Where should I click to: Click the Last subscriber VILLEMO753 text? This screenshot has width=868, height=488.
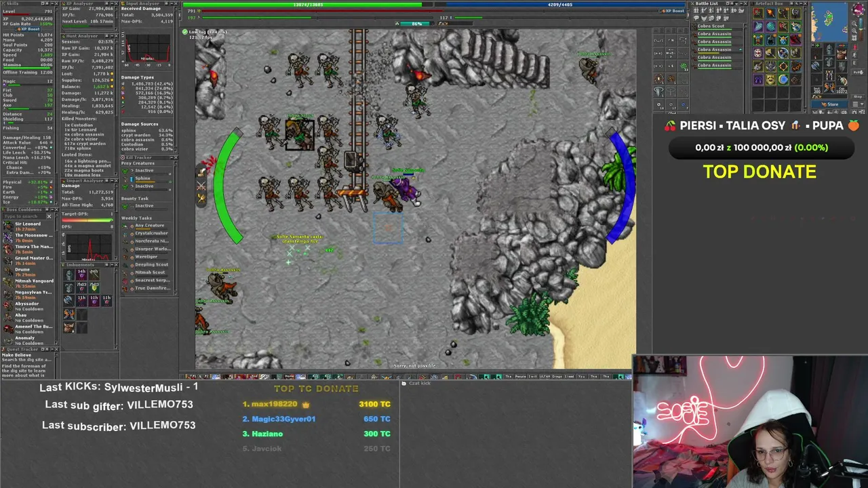pyautogui.click(x=119, y=426)
